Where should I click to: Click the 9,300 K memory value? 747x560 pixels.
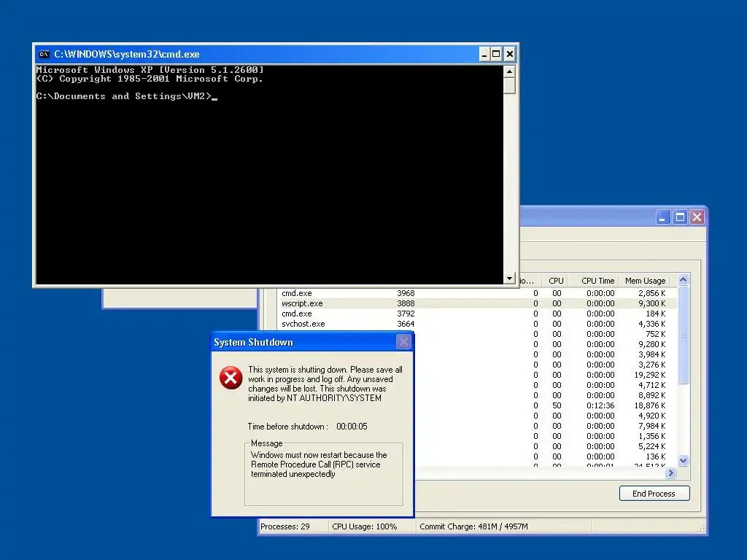(651, 303)
